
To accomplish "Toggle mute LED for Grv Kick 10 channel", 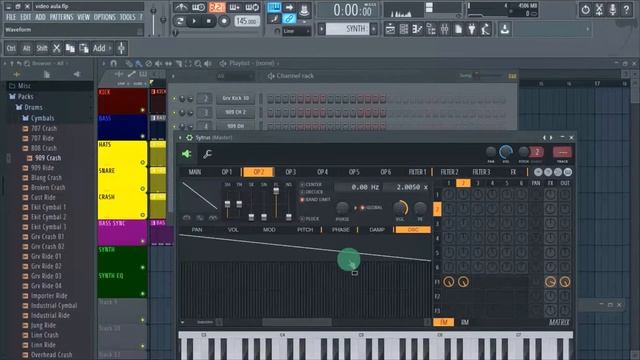I will (174, 99).
